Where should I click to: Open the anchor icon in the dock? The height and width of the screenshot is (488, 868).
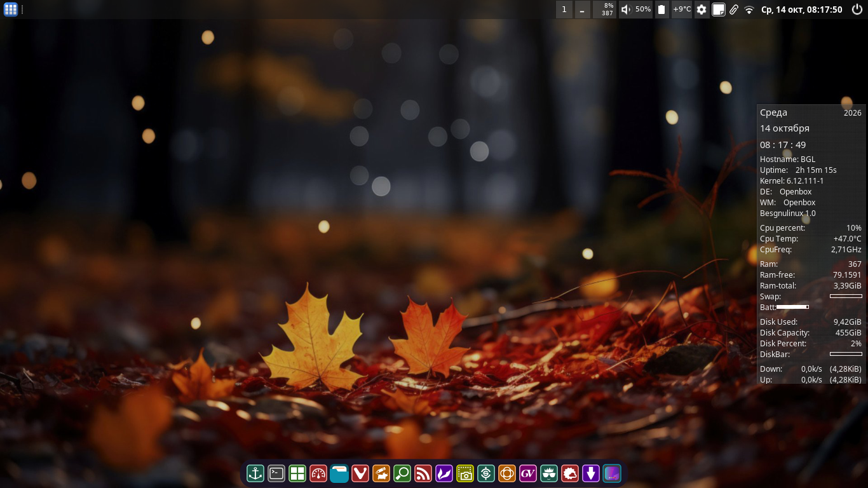coord(255,473)
